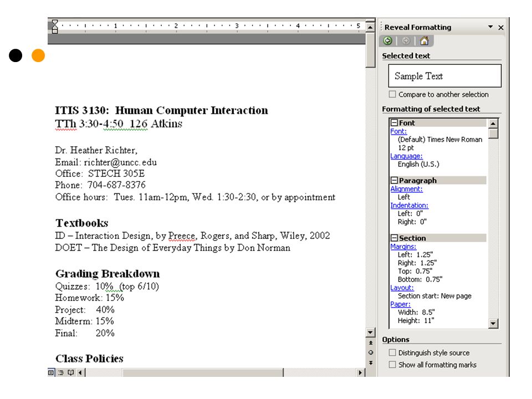Click formatting list scrollbar thumb
Image resolution: width=532 pixels, height=399 pixels.
point(493,134)
